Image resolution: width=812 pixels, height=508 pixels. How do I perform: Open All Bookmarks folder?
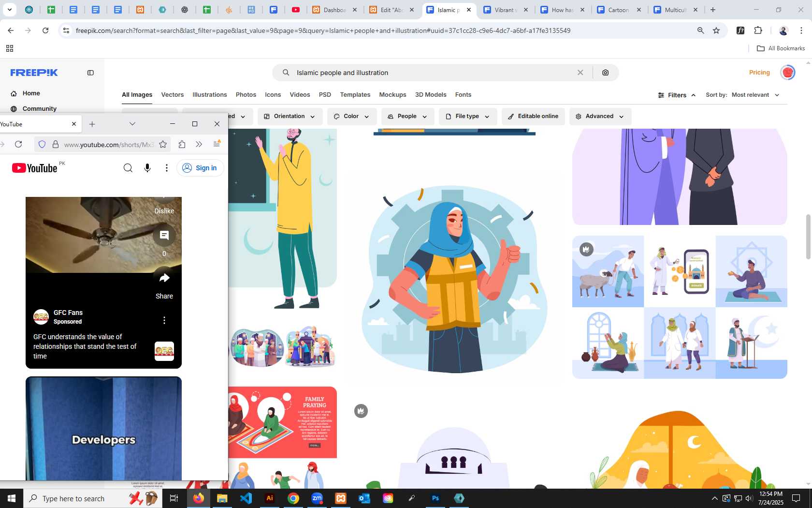pos(781,48)
